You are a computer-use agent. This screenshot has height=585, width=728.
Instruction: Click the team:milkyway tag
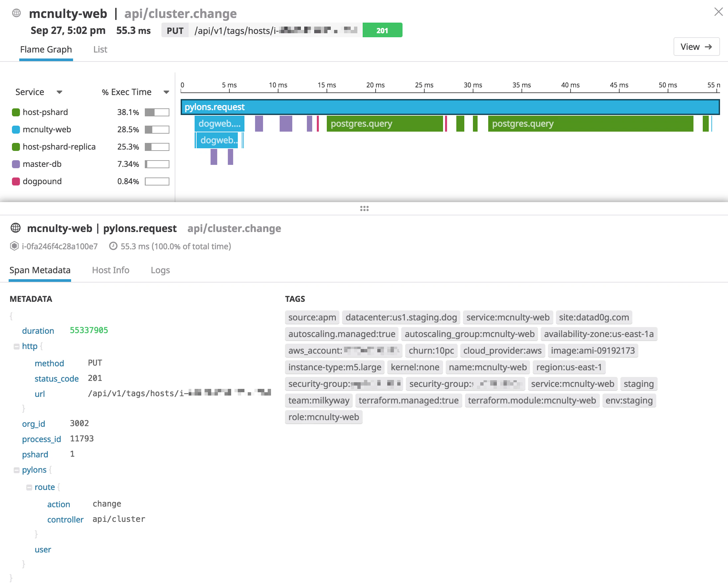point(319,400)
